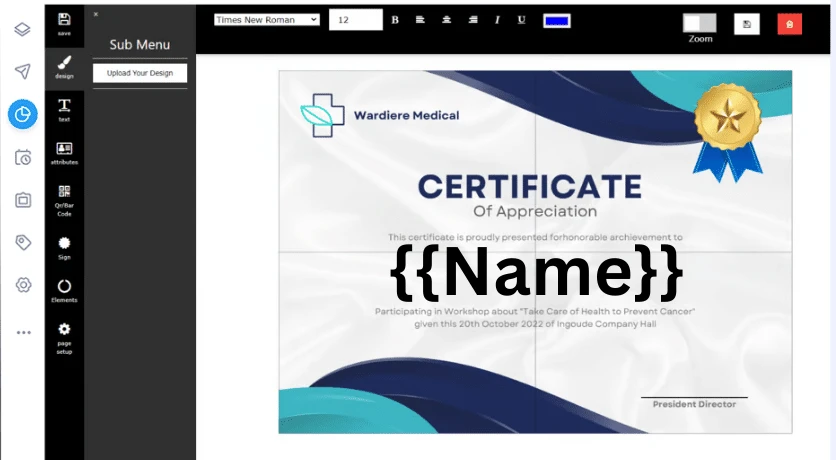Click the white save button in top bar
This screenshot has width=836, height=460.
tap(746, 24)
